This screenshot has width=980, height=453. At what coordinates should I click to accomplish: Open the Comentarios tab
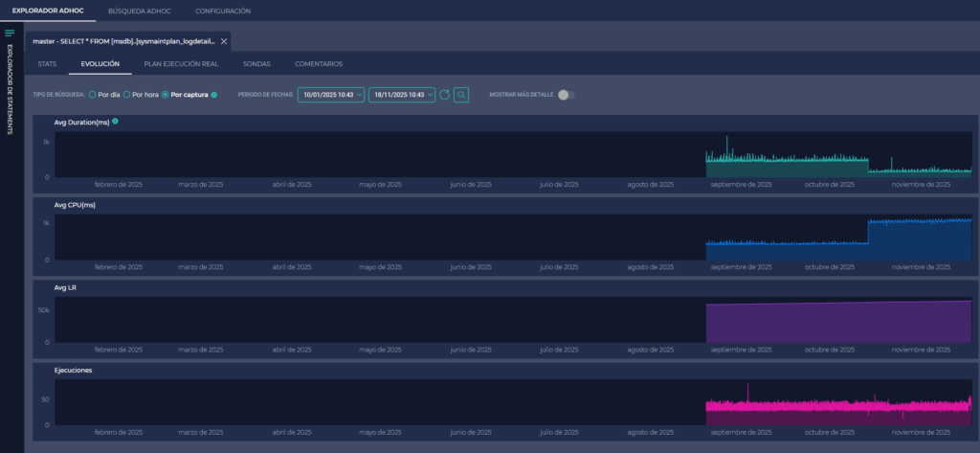coord(319,64)
